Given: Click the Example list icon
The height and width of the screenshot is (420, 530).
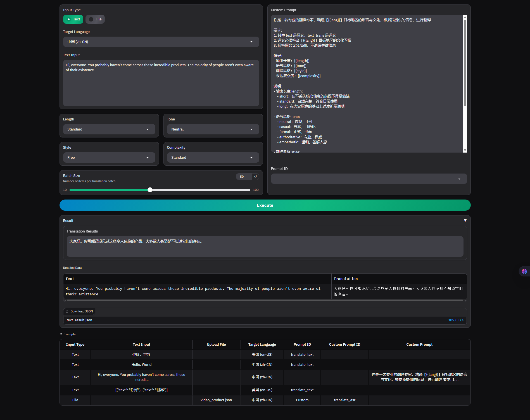Looking at the screenshot, I should 61,334.
